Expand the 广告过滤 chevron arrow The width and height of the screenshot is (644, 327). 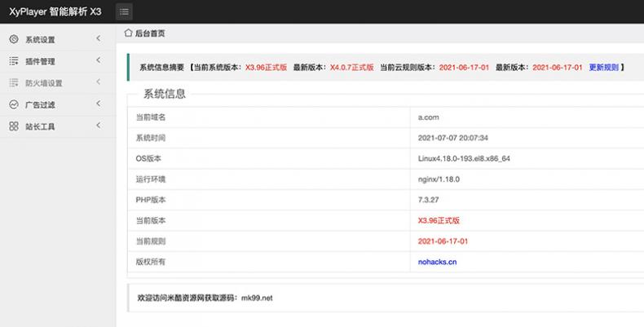pos(98,104)
